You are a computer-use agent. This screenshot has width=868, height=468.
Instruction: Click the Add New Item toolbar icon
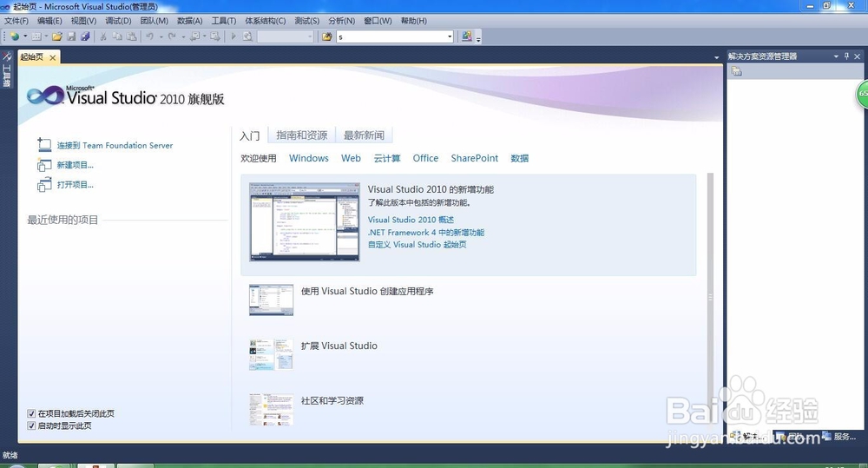coord(36,36)
